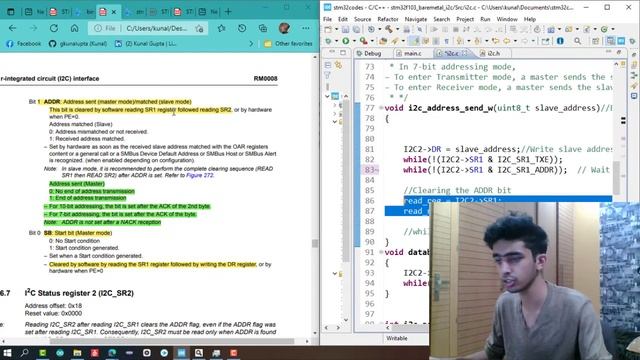Switch to the i2c.h editor tab
This screenshot has width=640, height=360.
point(490,53)
